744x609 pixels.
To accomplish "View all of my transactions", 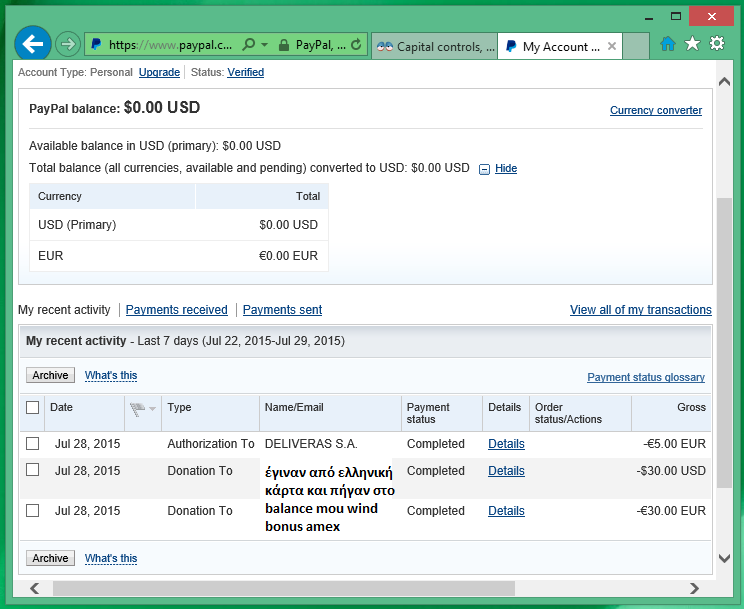I will pos(641,309).
